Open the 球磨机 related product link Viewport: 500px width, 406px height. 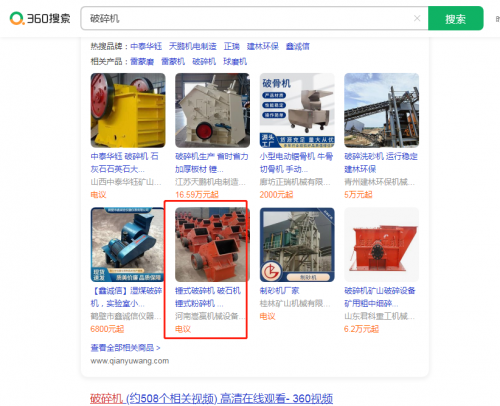[x=235, y=62]
